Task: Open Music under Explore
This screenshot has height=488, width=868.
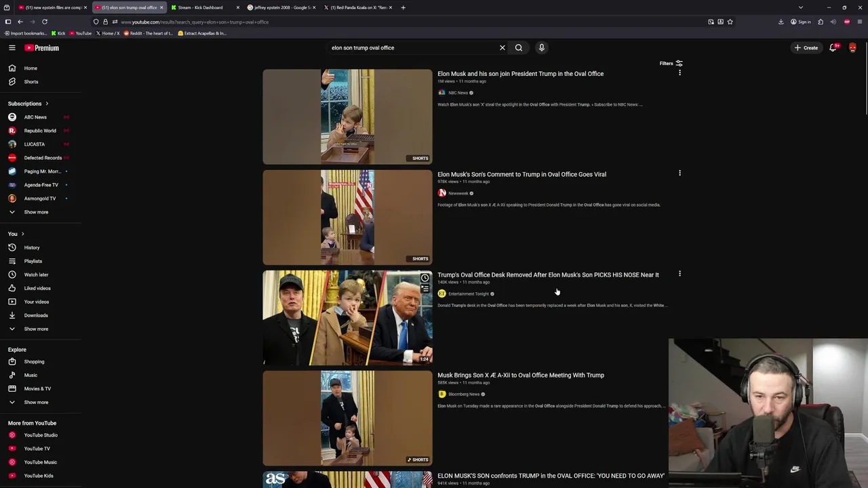Action: (x=31, y=375)
